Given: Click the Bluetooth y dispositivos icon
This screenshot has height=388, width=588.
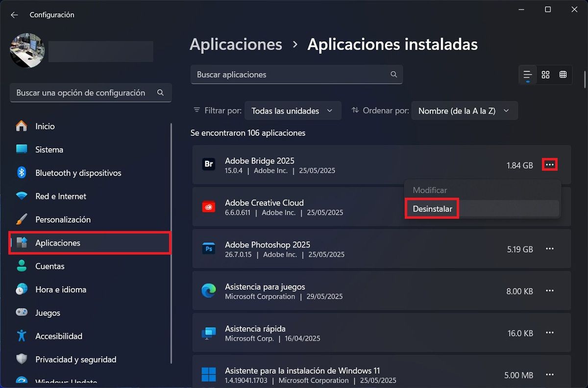Looking at the screenshot, I should click(x=22, y=173).
